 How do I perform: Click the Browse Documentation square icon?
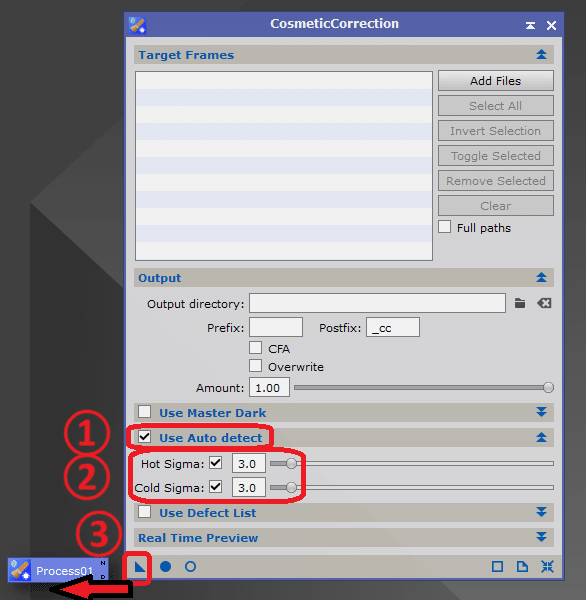(x=497, y=567)
